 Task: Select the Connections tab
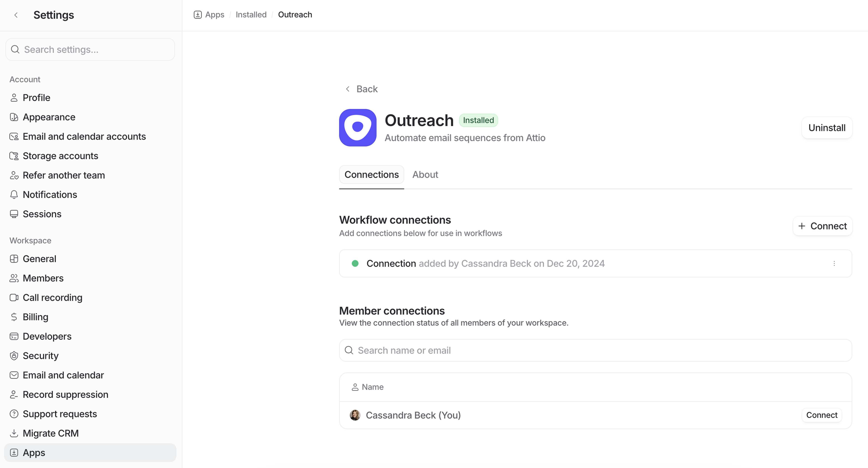[371, 174]
